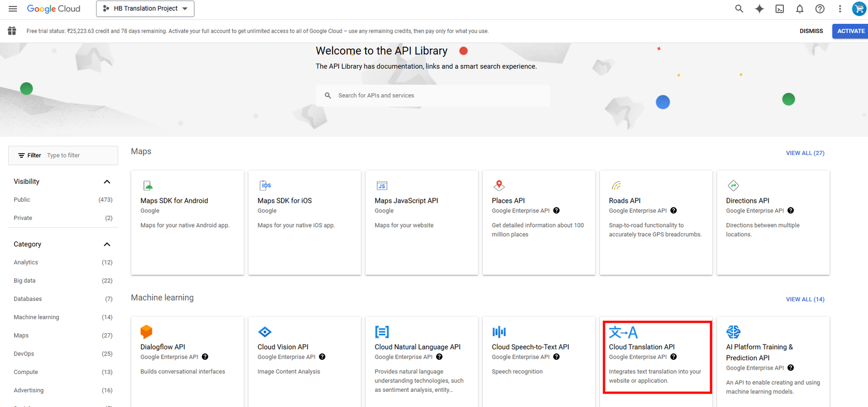Click help icon beside Cloud Vision Enterprise label
Screen dimensions: 868x407
click(x=322, y=357)
